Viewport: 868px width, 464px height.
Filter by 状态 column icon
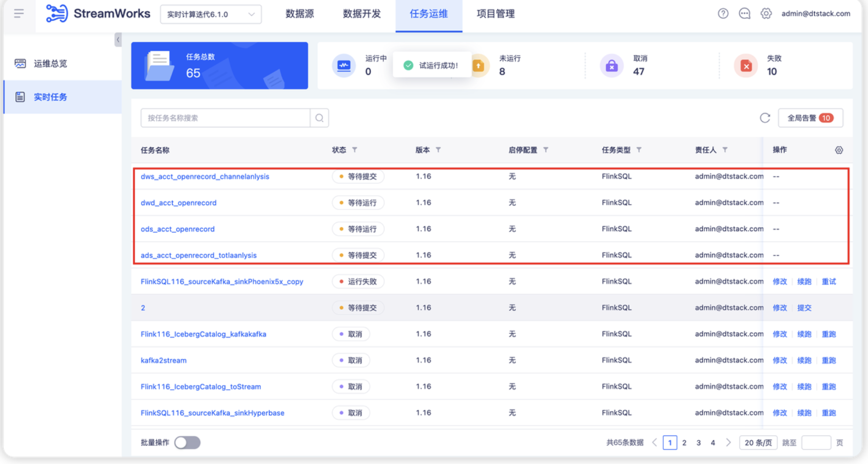(x=355, y=150)
